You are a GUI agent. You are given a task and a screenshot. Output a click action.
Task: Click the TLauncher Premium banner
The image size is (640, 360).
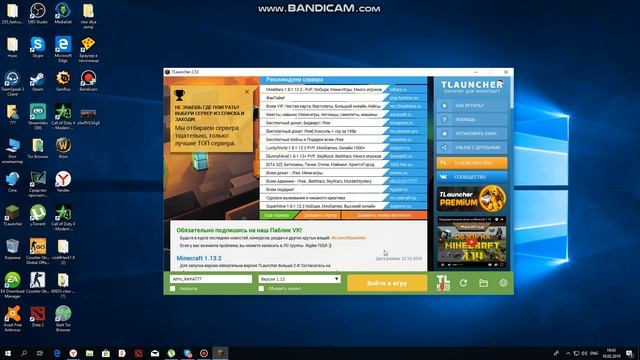(472, 199)
